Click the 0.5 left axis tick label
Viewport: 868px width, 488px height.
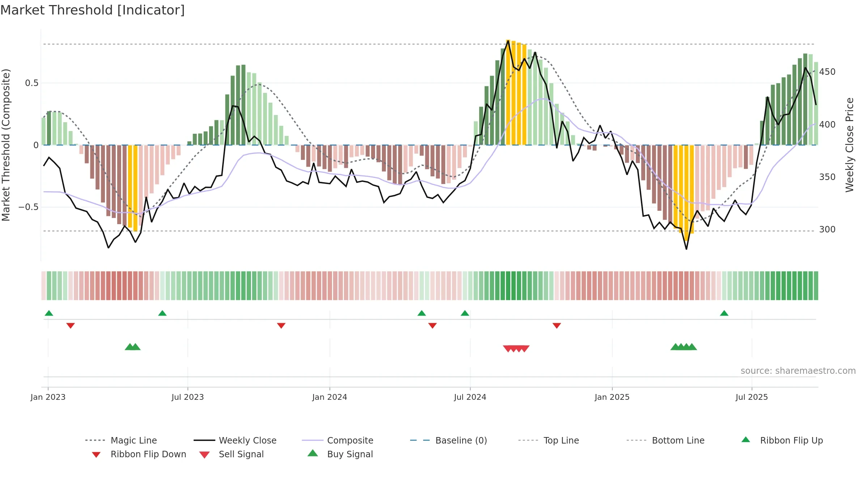tap(31, 83)
